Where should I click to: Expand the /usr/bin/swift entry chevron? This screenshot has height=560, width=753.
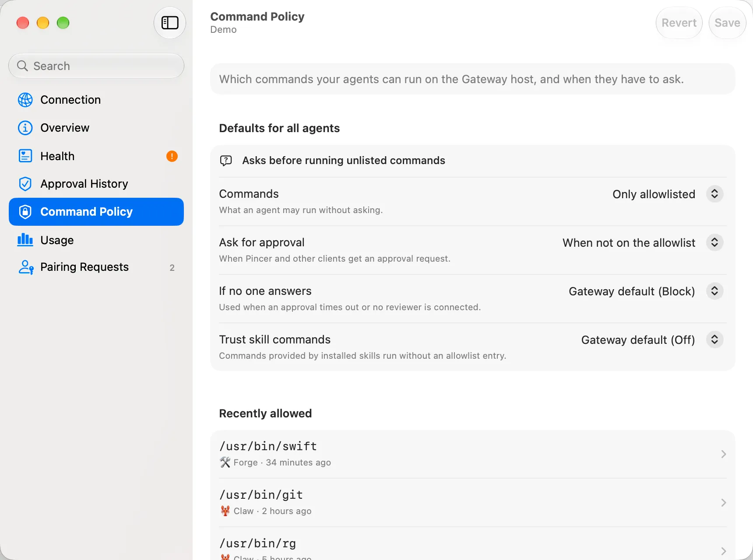724,454
